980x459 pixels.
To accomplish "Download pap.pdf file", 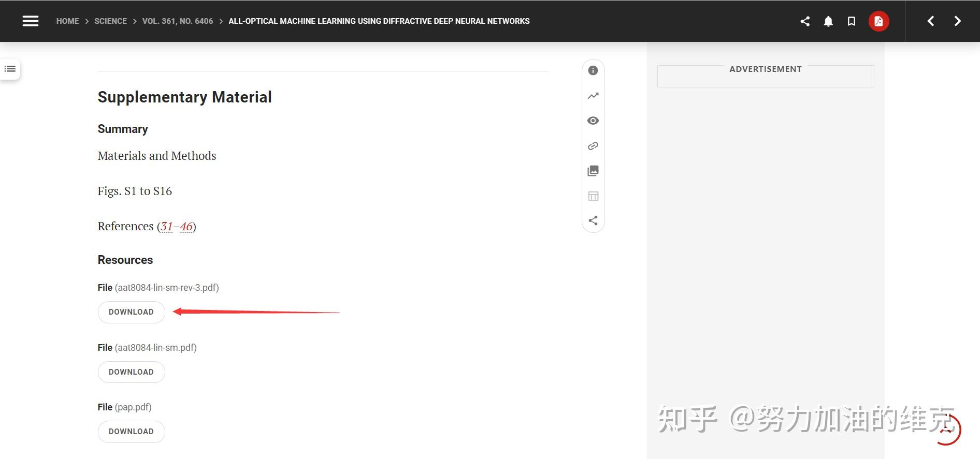I will pyautogui.click(x=131, y=432).
